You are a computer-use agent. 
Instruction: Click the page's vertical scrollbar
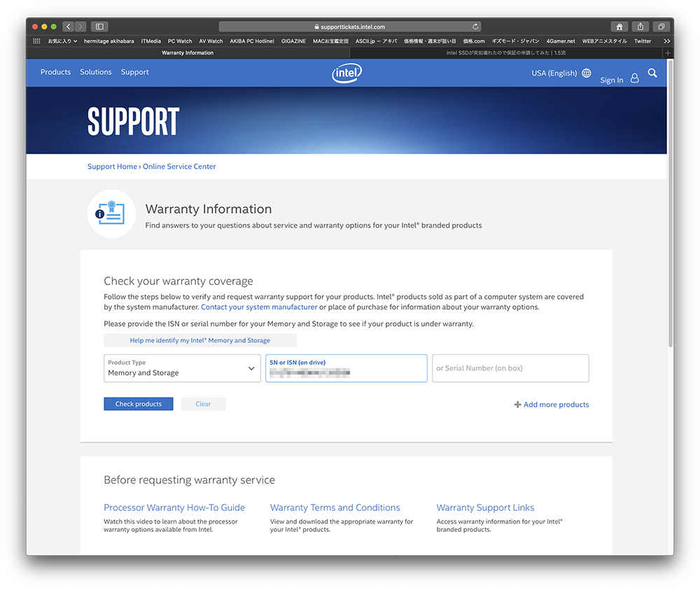coord(670,203)
